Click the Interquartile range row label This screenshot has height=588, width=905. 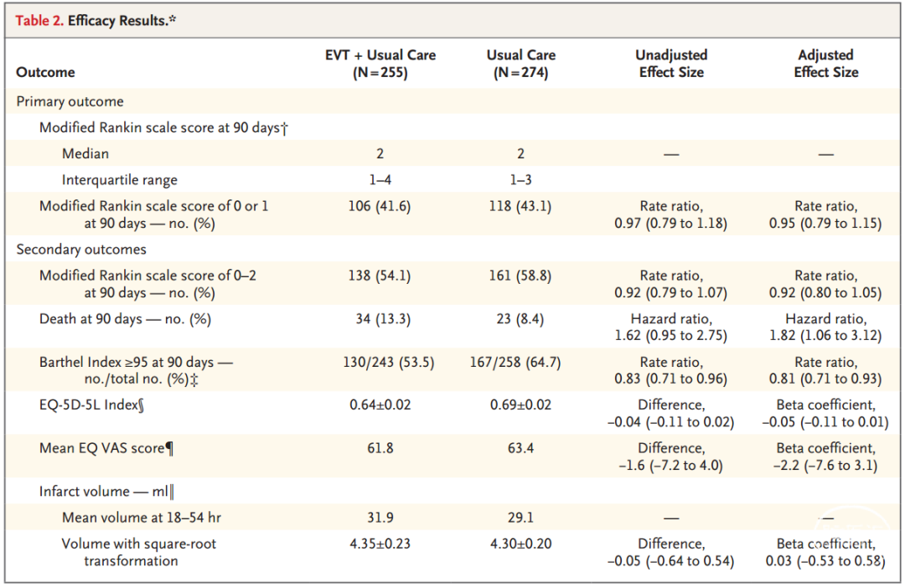click(120, 180)
